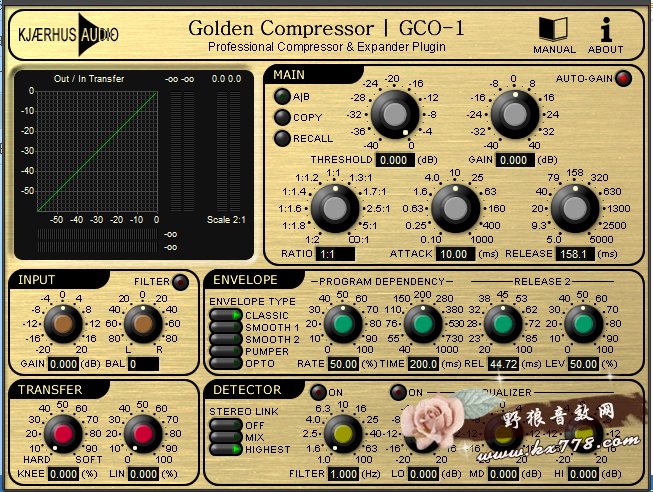Click the REL value field 44.72
This screenshot has width=653, height=492.
tap(503, 364)
